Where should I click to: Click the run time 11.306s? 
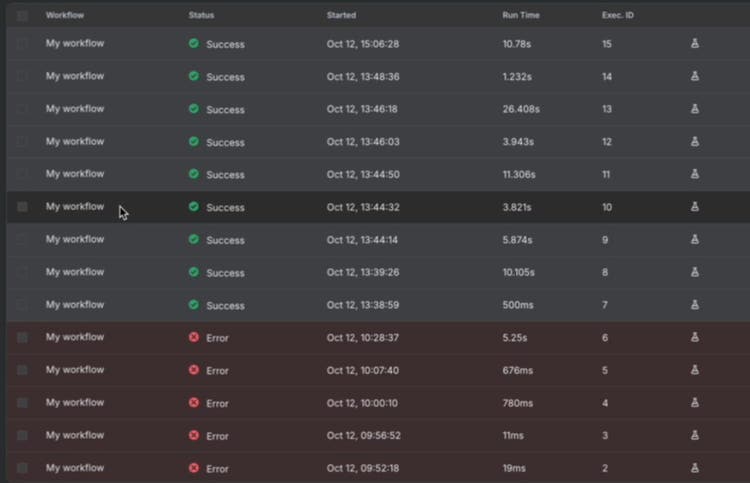519,175
